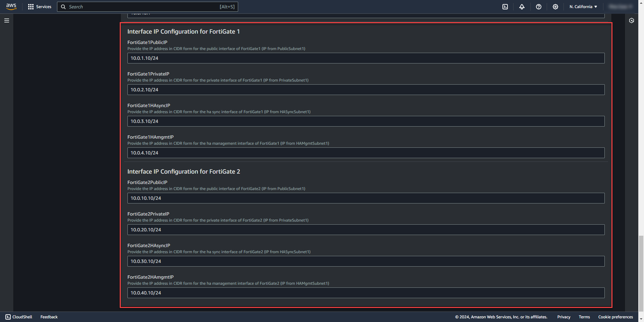Open the support help icon
This screenshot has height=322, width=644.
pyautogui.click(x=539, y=7)
